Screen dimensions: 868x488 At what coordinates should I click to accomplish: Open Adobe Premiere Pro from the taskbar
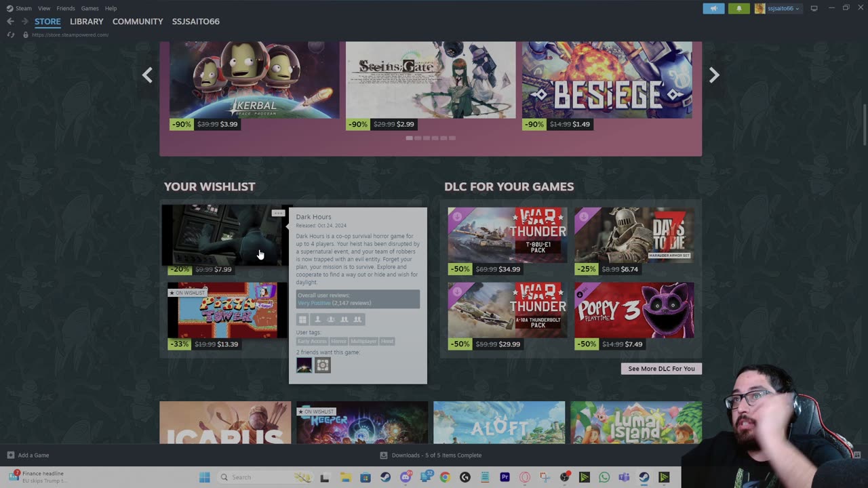point(505,477)
